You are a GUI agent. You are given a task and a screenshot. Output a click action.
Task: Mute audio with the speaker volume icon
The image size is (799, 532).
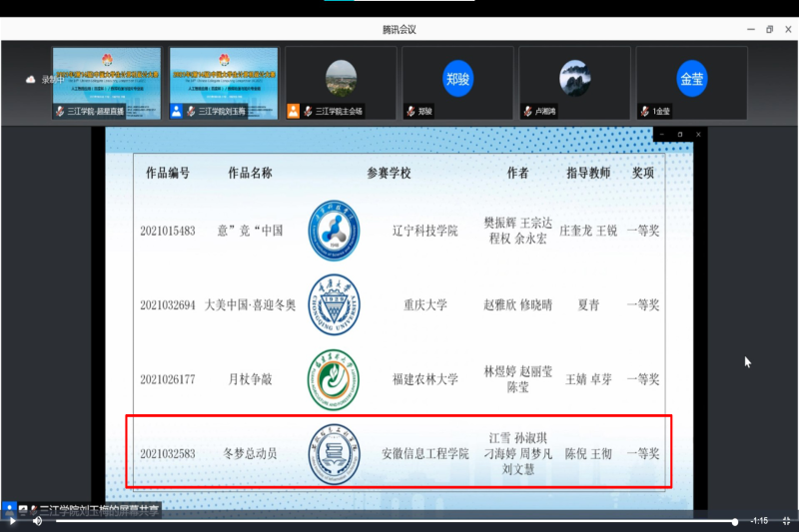pos(37,521)
